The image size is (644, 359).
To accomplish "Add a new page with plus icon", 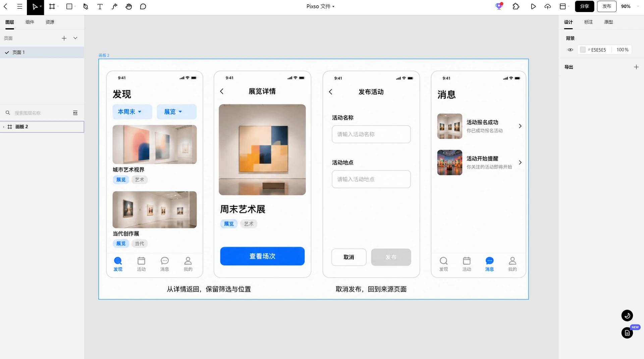I will tap(64, 38).
